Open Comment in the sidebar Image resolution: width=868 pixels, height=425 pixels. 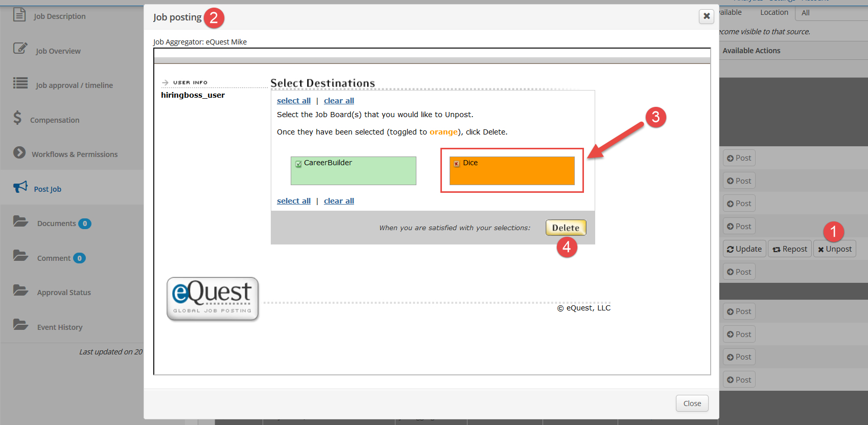pos(54,258)
